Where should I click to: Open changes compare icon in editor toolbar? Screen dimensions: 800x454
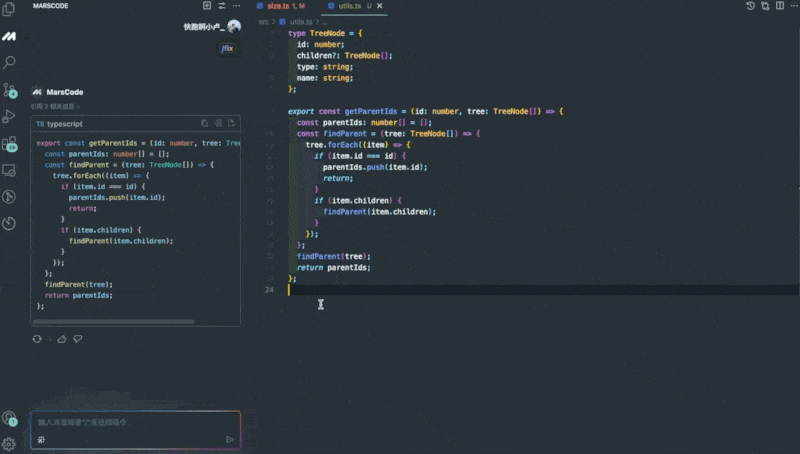tap(765, 6)
